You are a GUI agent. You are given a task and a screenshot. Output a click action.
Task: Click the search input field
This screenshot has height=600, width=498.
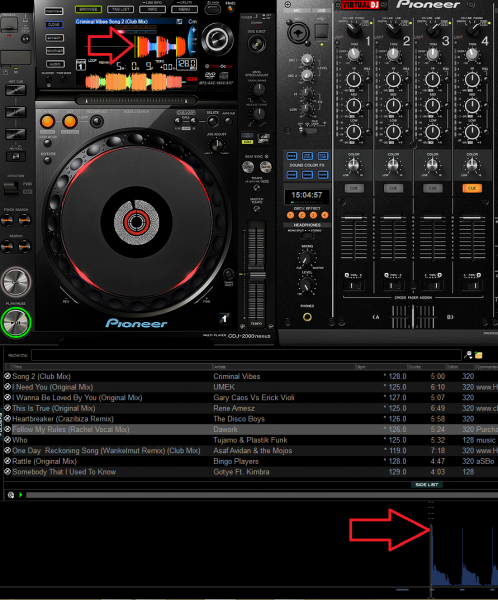(246, 355)
